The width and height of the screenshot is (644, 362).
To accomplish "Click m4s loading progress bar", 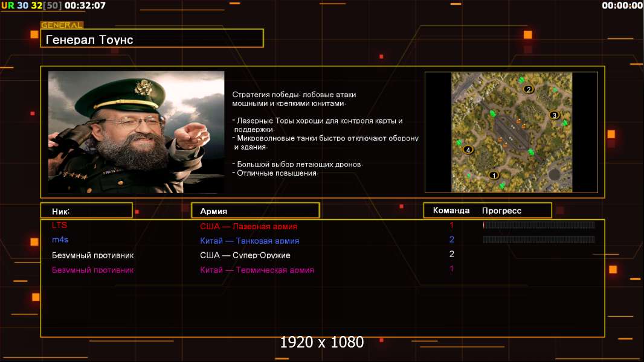I will (x=539, y=240).
